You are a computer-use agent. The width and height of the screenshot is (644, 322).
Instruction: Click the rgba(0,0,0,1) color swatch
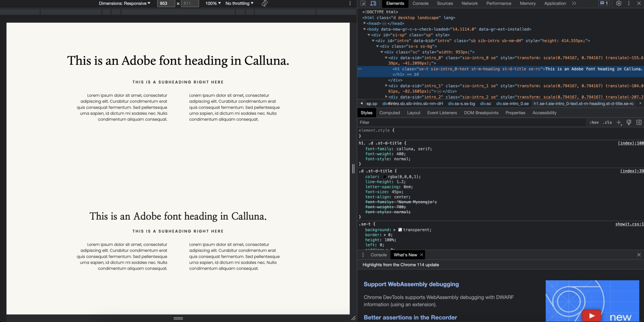(385, 177)
